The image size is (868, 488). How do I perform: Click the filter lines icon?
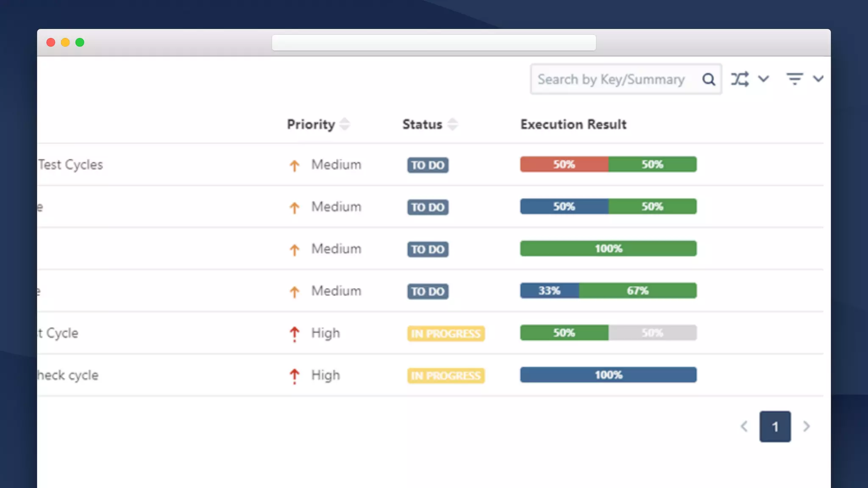point(794,79)
